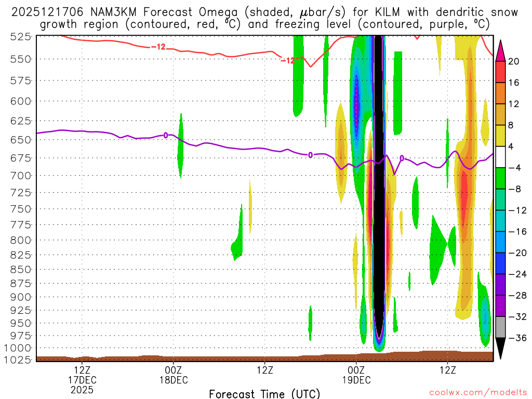The width and height of the screenshot is (532, 399).
Task: Click the 750 pressure level label
Action: (21, 209)
